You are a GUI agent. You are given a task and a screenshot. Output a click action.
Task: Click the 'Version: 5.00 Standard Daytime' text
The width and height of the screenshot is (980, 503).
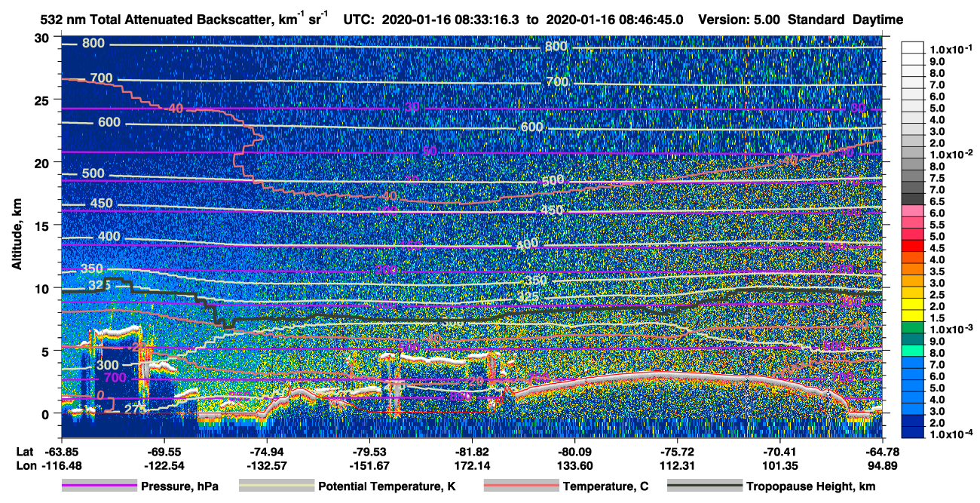tap(801, 20)
